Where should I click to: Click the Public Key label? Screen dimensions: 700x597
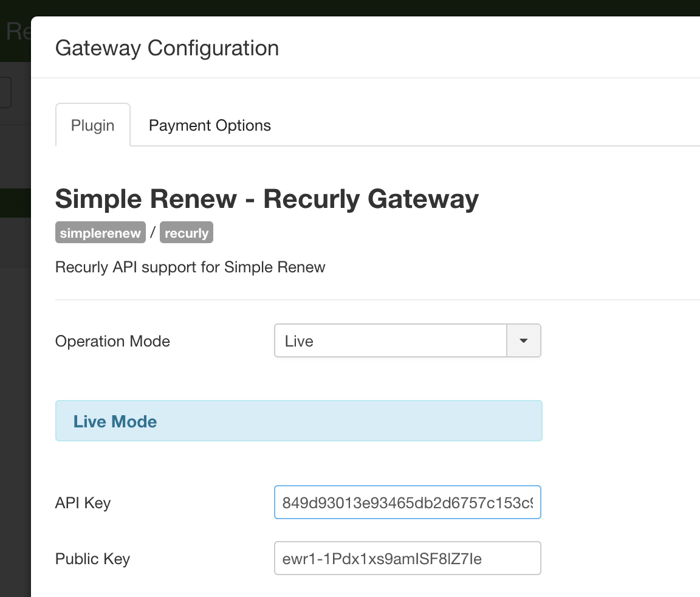pos(92,559)
